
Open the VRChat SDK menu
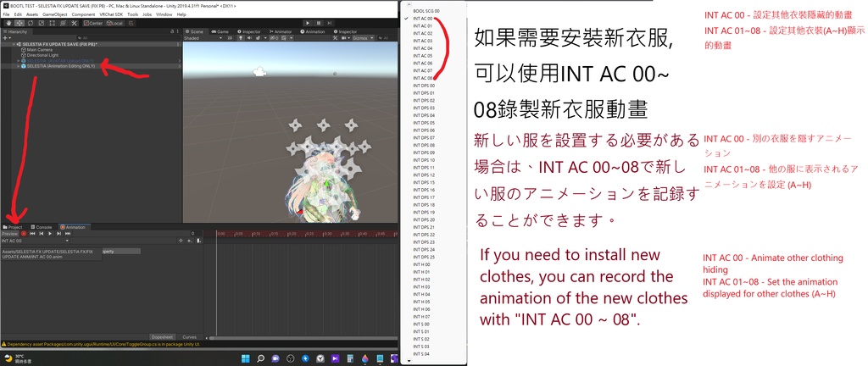[111, 14]
